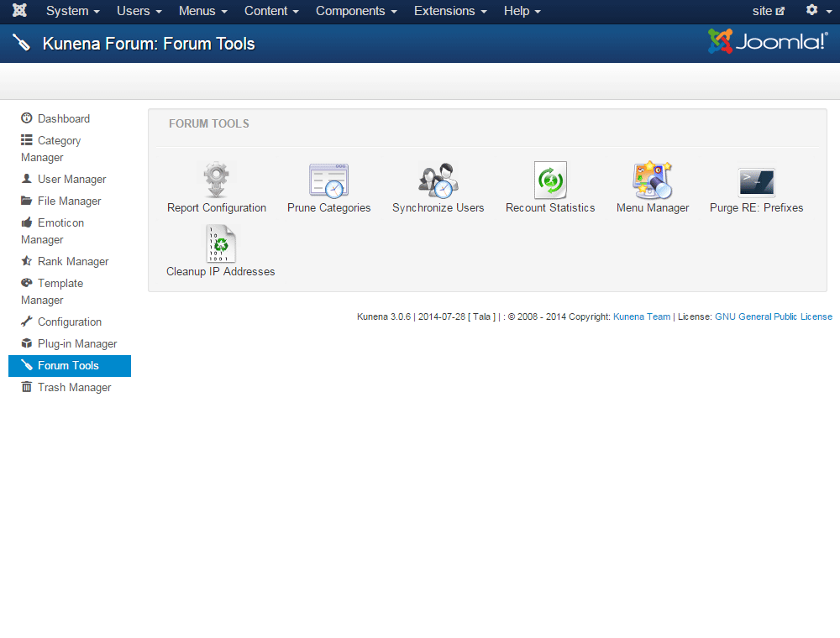Screen dimensions: 840x638
Task: Expand the Menus dropdown
Action: 203,11
